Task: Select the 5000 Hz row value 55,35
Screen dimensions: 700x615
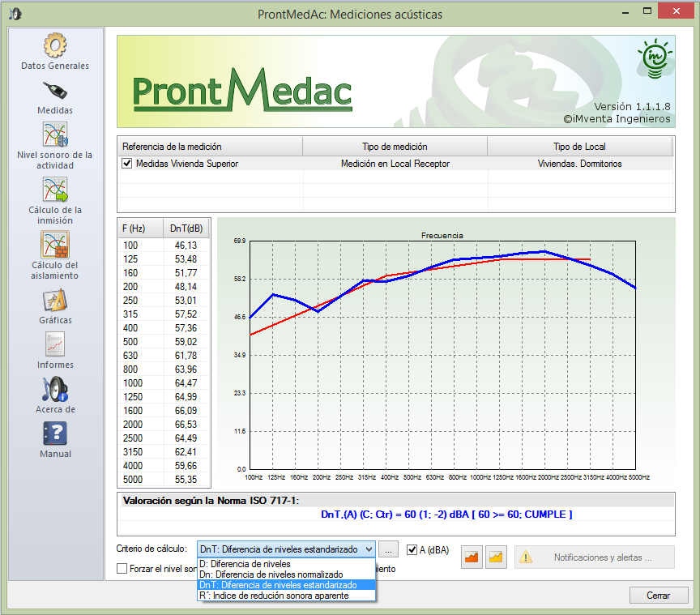Action: [186, 480]
